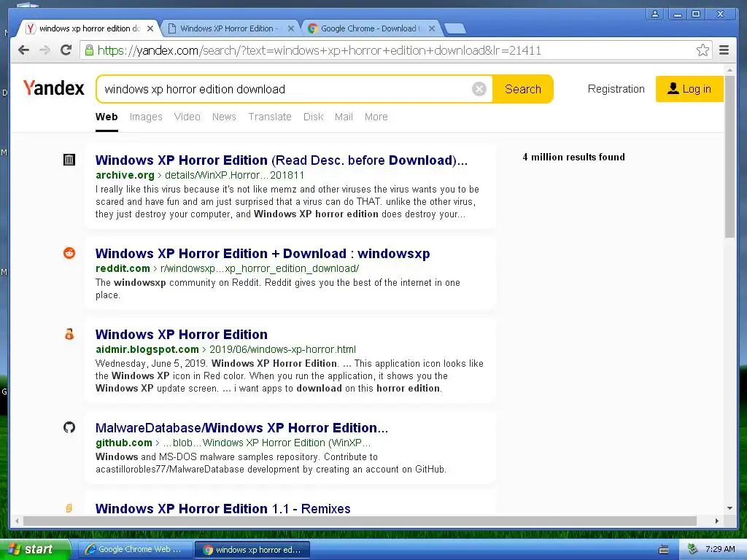Image resolution: width=747 pixels, height=560 pixels.
Task: Click the horizontal scrollbar left arrow
Action: click(17, 521)
